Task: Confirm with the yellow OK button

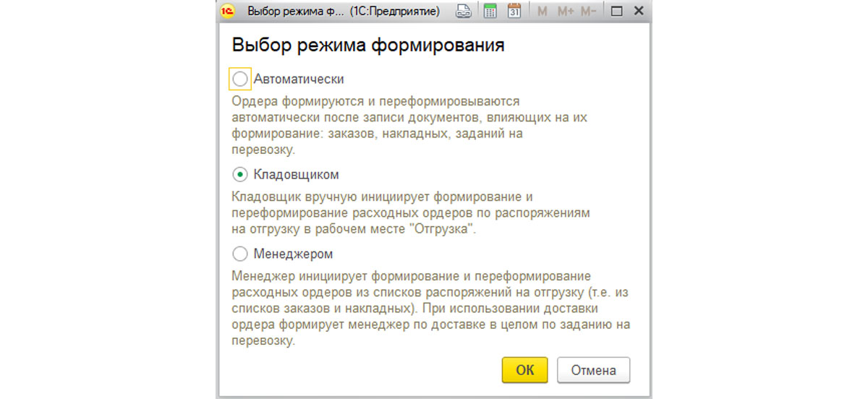Action: pos(525,370)
